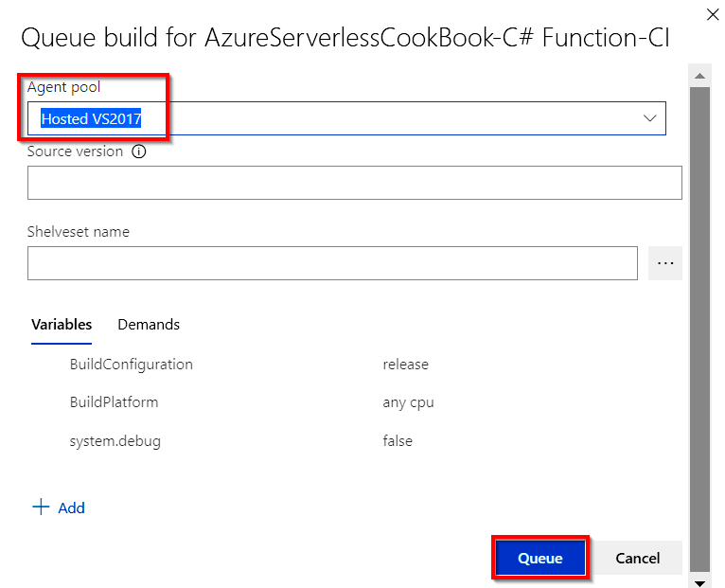Click the Shelveset name text field

(332, 263)
